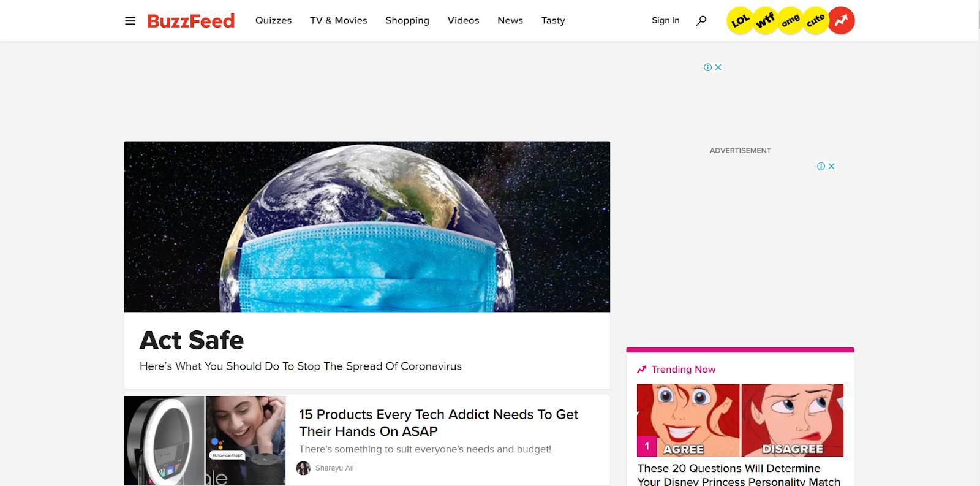Click Sharayu All author name
This screenshot has height=486, width=980.
[x=334, y=468]
